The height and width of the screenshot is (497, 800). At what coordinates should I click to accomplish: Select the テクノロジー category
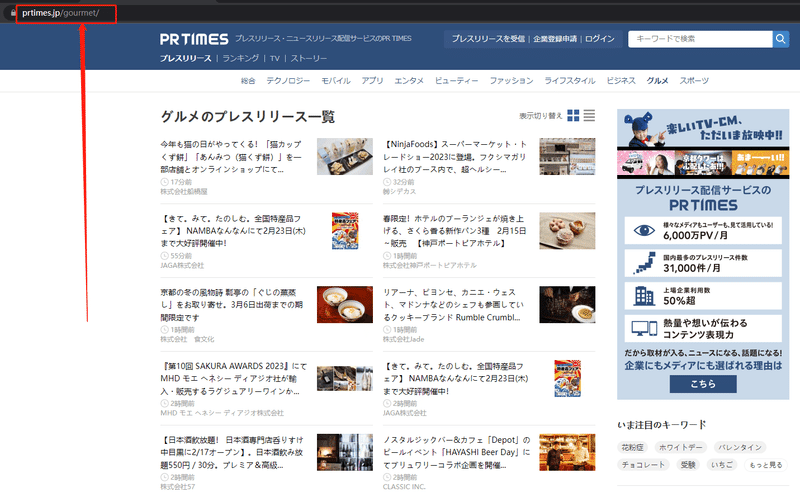click(288, 81)
